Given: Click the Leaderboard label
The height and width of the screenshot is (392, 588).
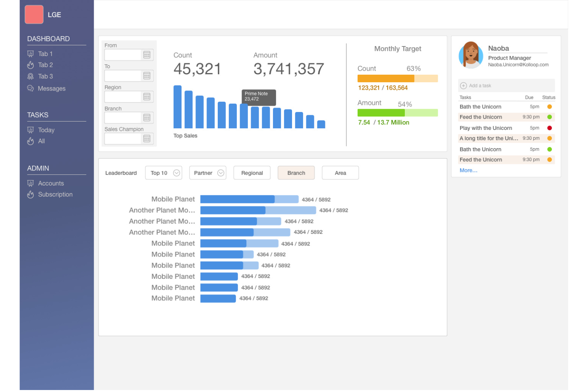Looking at the screenshot, I should click(121, 173).
